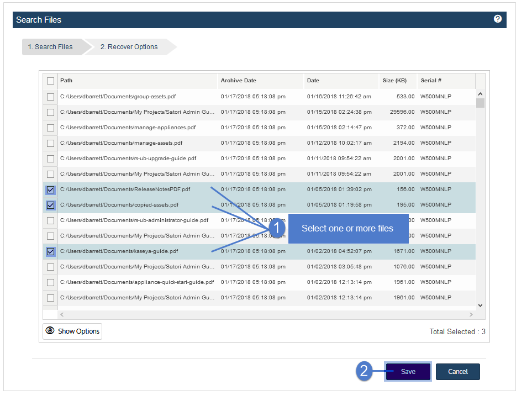Click the horizontal scrollbar right arrow
This screenshot has width=532, height=406.
click(471, 314)
